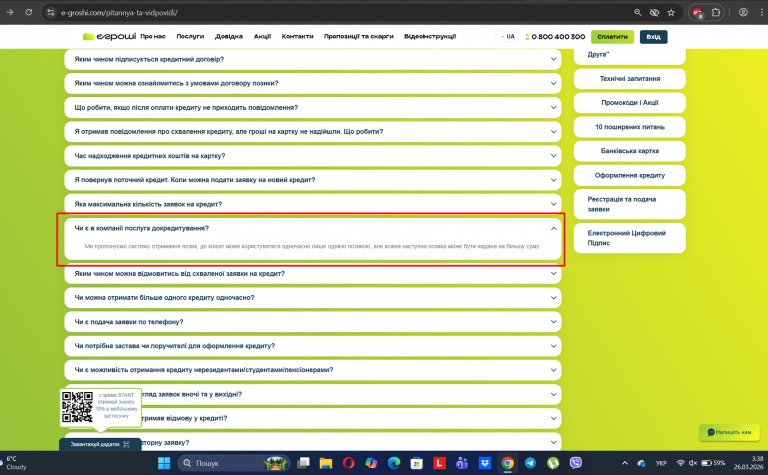Expand question about застава чи поручителі
This screenshot has width=768, height=475.
(x=312, y=346)
